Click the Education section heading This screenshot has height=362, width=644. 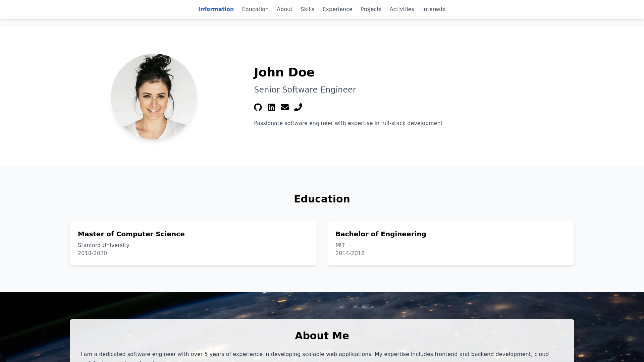tap(322, 199)
